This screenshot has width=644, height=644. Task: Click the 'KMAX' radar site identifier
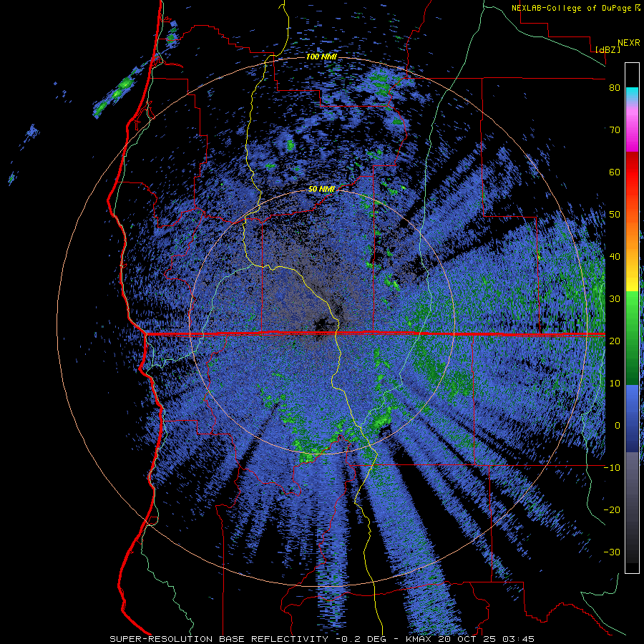tap(420, 639)
